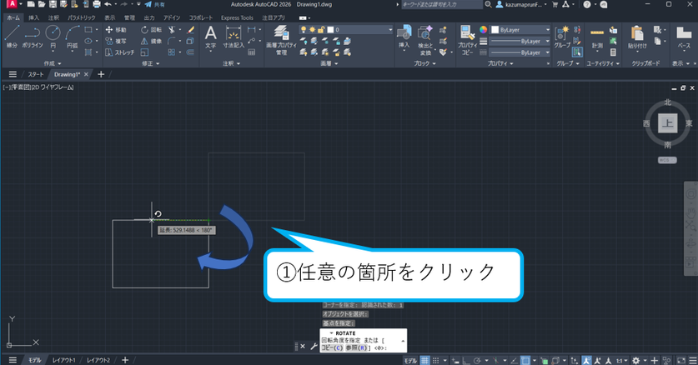Toggle polar tracking in status bar
This screenshot has width=698, height=365.
pos(477,360)
